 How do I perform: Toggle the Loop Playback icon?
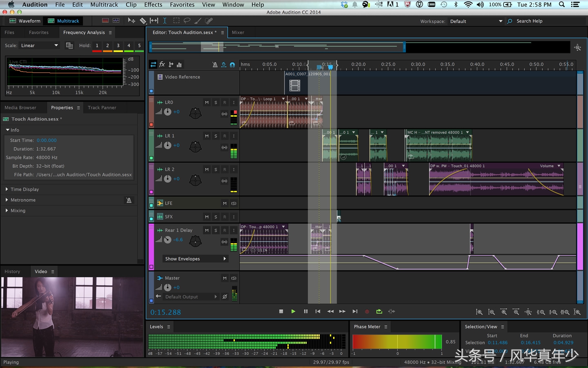click(379, 312)
